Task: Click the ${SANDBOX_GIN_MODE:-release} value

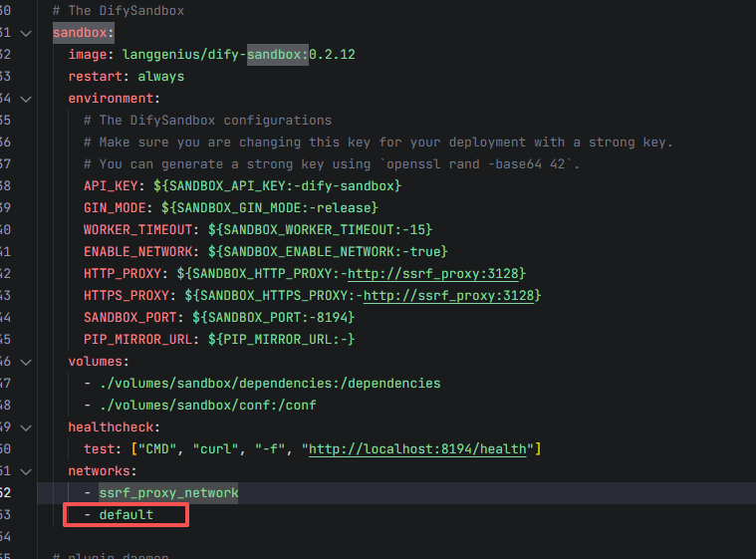Action: (x=270, y=208)
